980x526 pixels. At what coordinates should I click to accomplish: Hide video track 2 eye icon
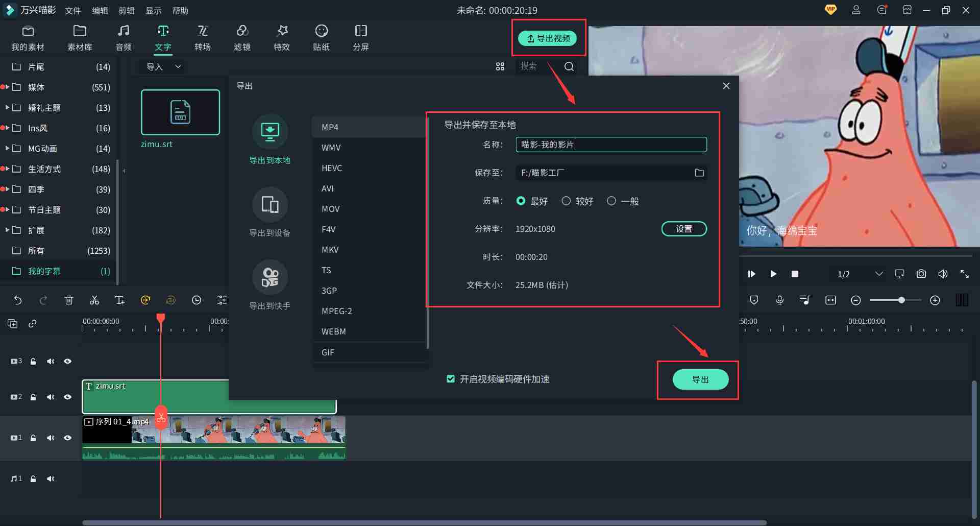point(67,397)
